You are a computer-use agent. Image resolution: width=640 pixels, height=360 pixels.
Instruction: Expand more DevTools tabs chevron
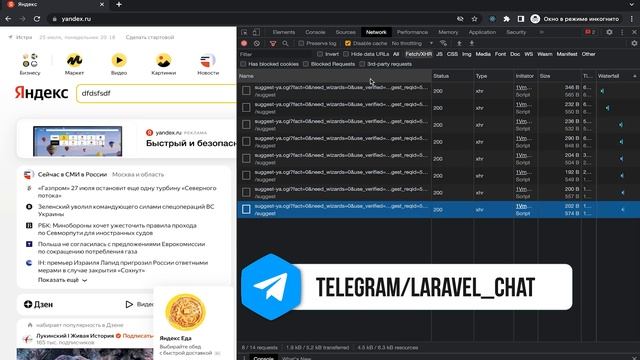click(x=542, y=32)
